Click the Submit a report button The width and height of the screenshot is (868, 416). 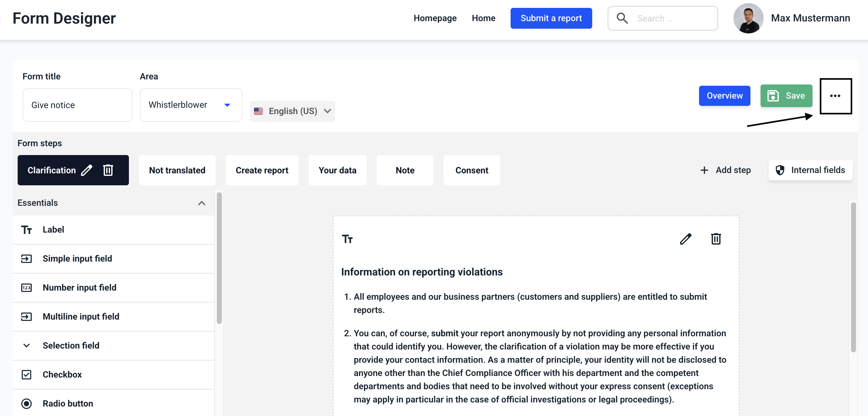tap(551, 18)
